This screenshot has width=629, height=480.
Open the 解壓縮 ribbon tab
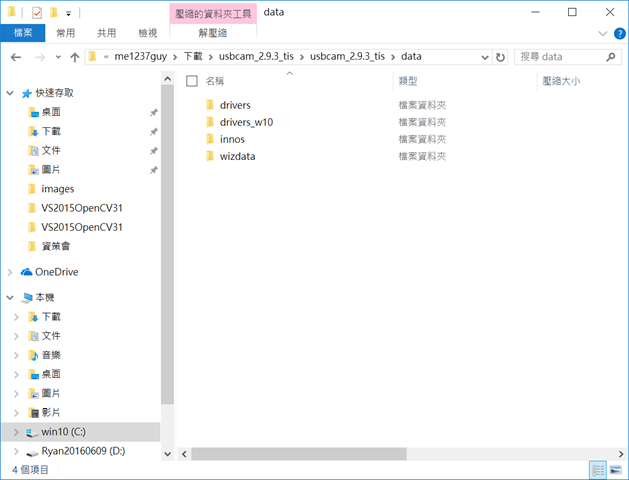click(213, 33)
